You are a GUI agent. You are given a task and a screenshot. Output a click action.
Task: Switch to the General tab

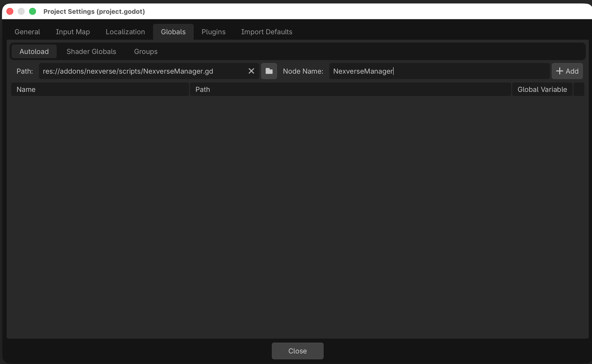pos(27,32)
